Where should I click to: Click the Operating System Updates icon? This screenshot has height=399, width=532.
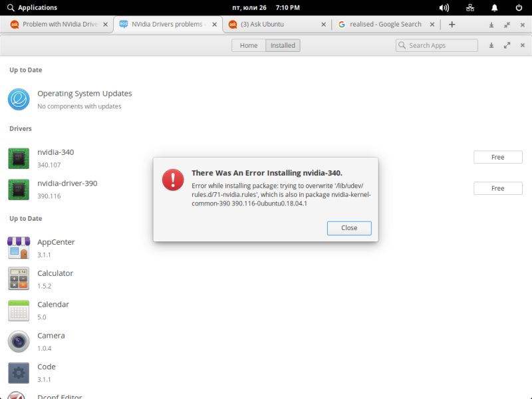[x=18, y=99]
